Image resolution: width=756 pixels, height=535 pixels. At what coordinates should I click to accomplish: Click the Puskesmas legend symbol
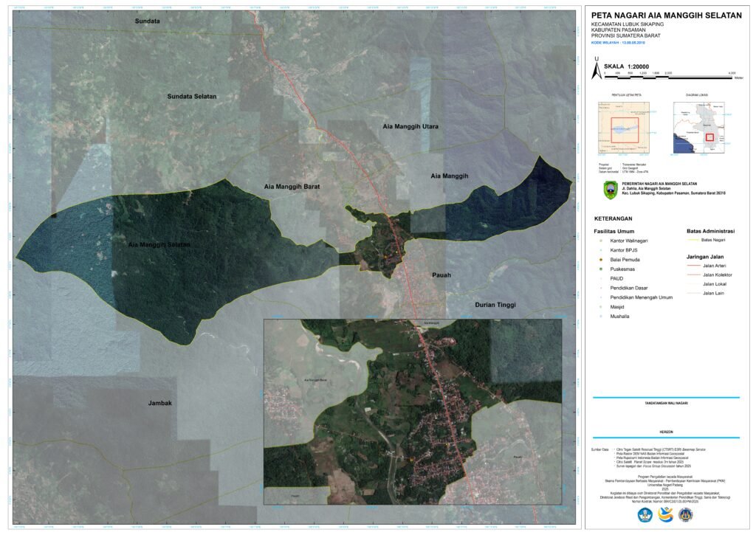(601, 270)
